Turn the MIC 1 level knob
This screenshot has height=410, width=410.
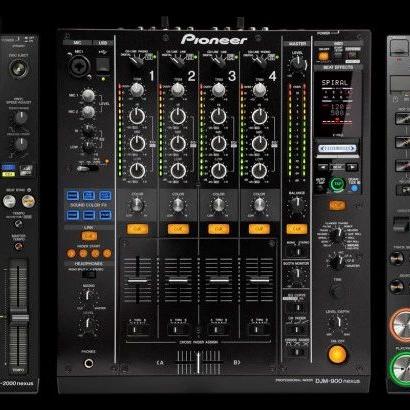click(x=88, y=95)
